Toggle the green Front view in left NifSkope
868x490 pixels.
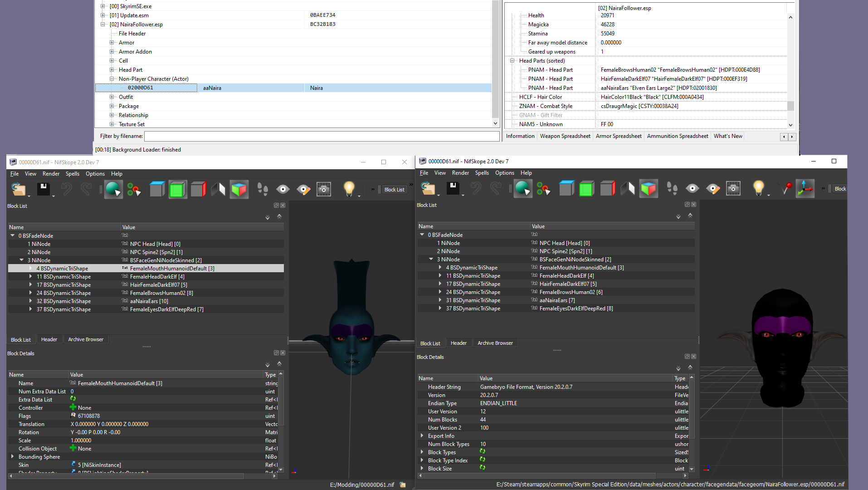pyautogui.click(x=177, y=189)
